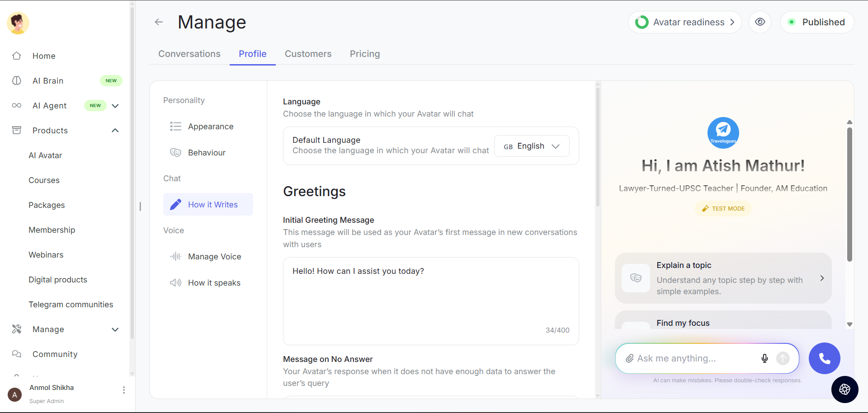The height and width of the screenshot is (413, 868).
Task: Expand the AI Agent submenu chevron
Action: point(115,106)
